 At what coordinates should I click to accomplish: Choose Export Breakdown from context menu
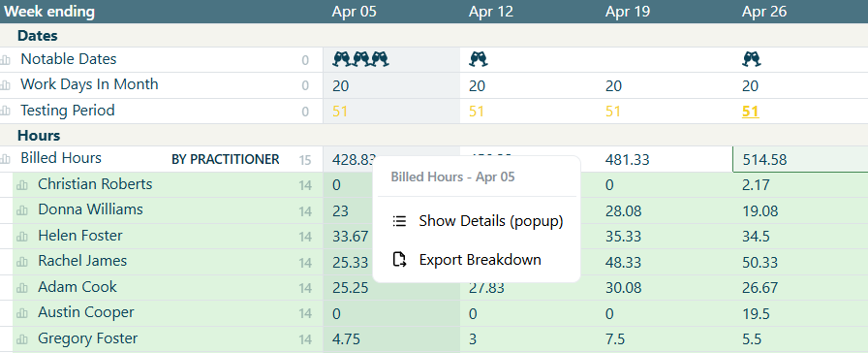click(477, 259)
